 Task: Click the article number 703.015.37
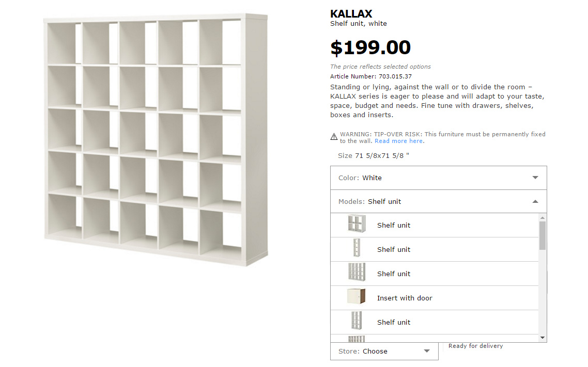point(388,76)
